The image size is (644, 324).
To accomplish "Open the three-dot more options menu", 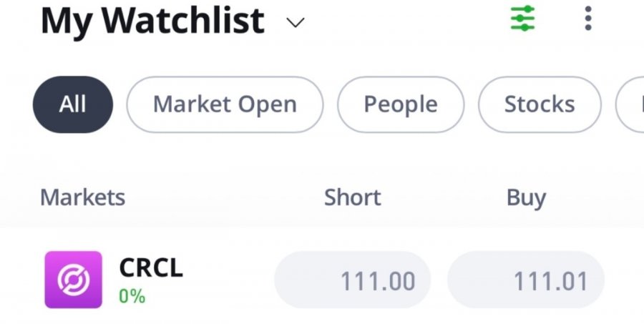I will click(588, 18).
